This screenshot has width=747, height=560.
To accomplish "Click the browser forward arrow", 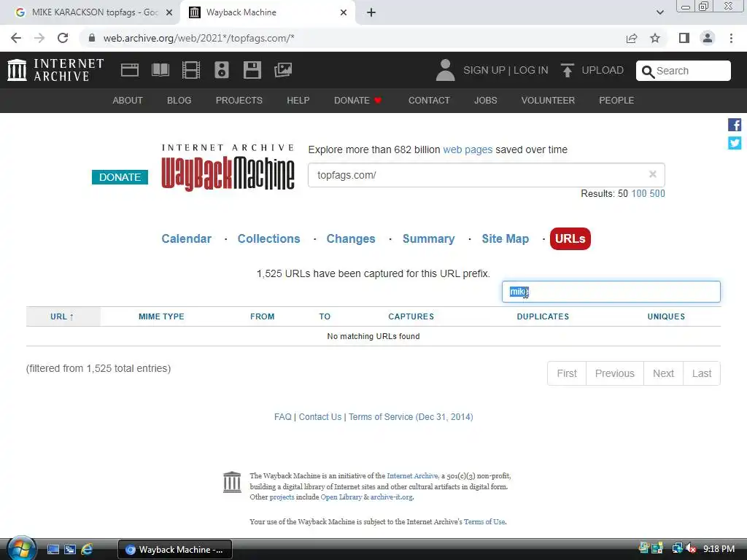I will point(39,38).
